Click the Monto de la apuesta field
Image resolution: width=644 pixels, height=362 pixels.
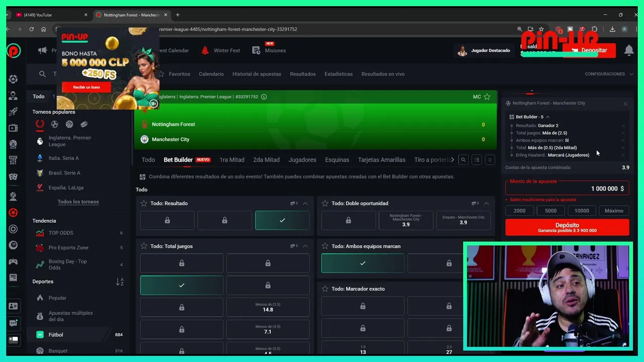coord(567,189)
